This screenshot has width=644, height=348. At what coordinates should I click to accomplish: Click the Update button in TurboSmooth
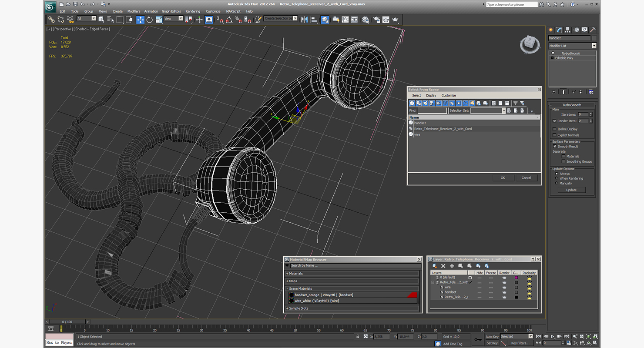(571, 190)
